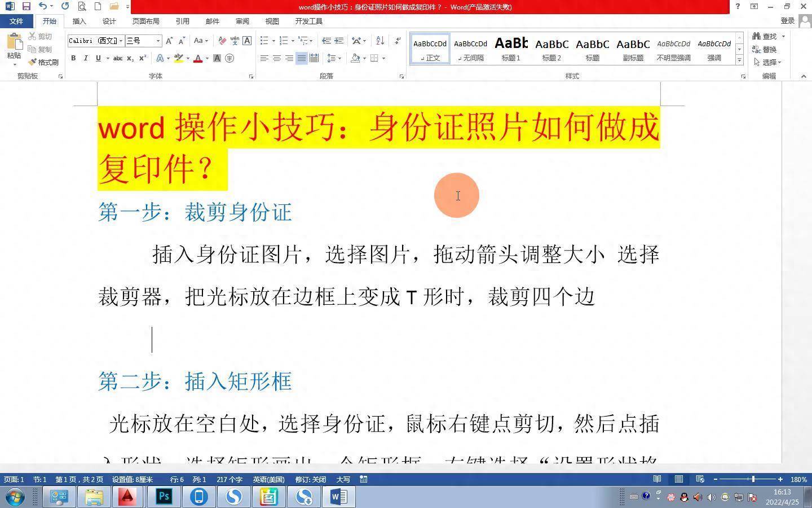Toggle bold formatting on selected text
812x508 pixels.
click(73, 58)
